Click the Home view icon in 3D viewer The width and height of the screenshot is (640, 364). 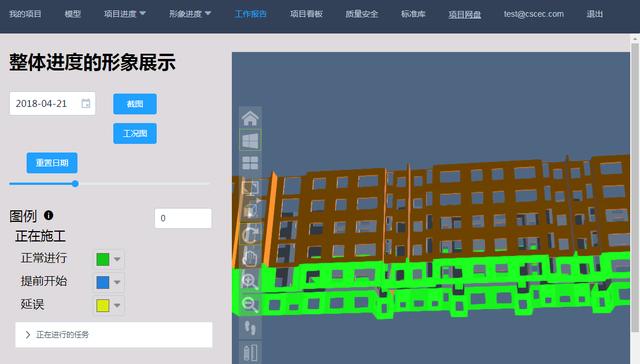[250, 118]
